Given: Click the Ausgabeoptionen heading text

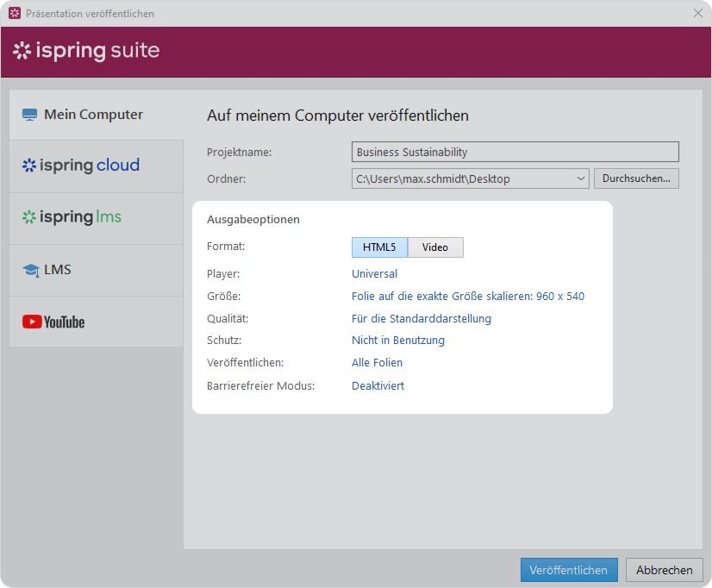Looking at the screenshot, I should (253, 219).
